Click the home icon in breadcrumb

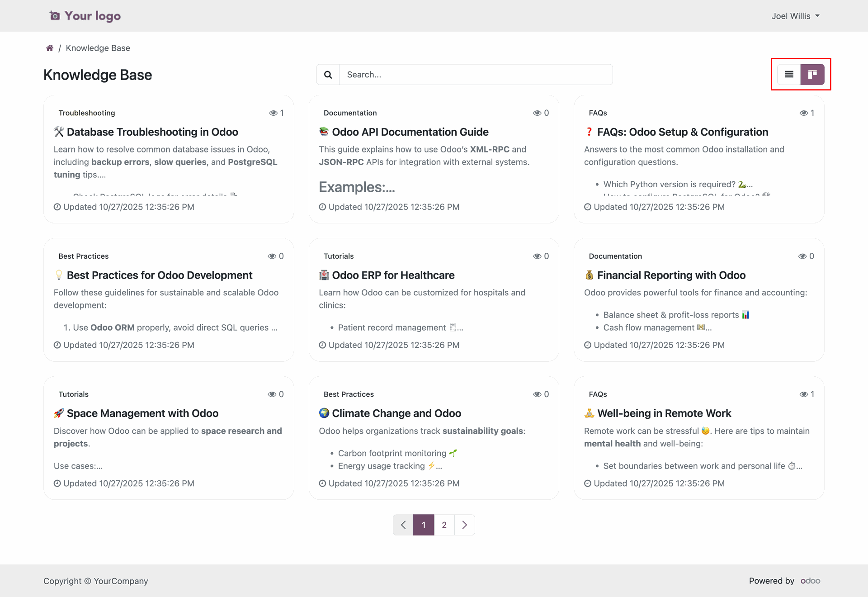(x=50, y=48)
